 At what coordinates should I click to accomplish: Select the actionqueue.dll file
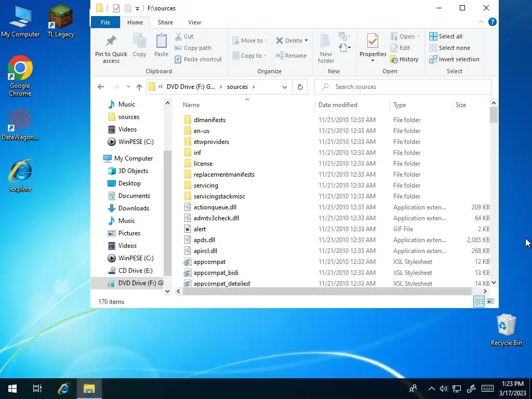[215, 207]
